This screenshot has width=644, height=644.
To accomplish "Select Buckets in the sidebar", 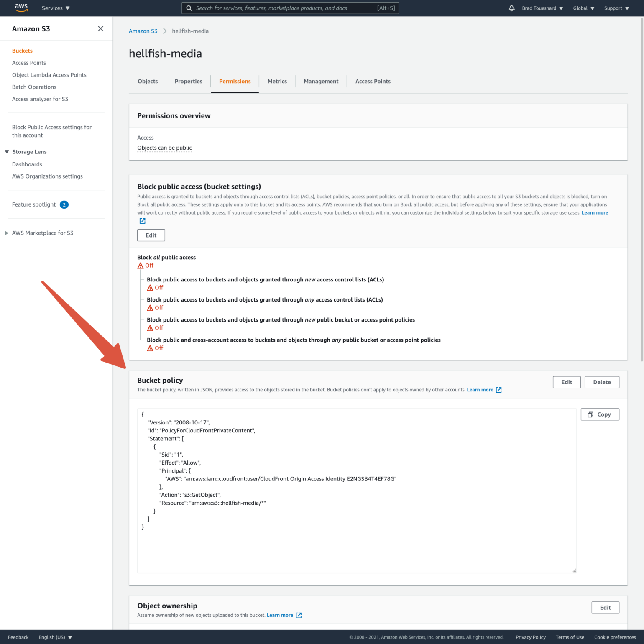I will pos(22,51).
